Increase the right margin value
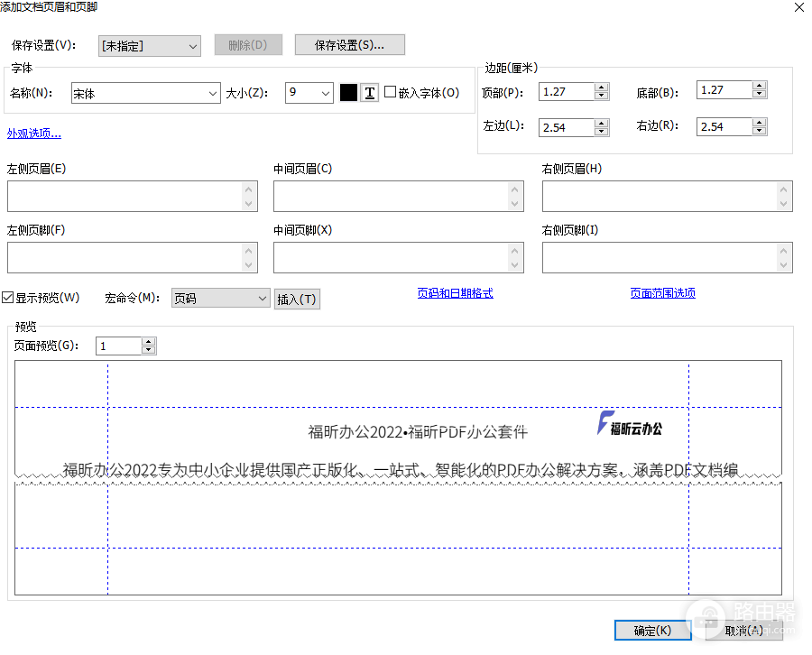 [759, 122]
